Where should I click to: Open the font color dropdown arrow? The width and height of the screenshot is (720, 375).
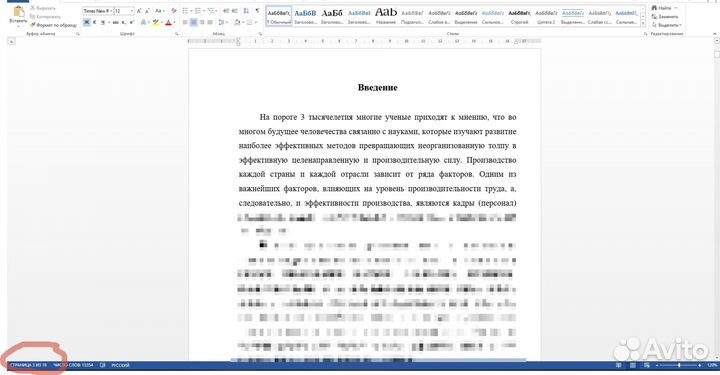(174, 22)
